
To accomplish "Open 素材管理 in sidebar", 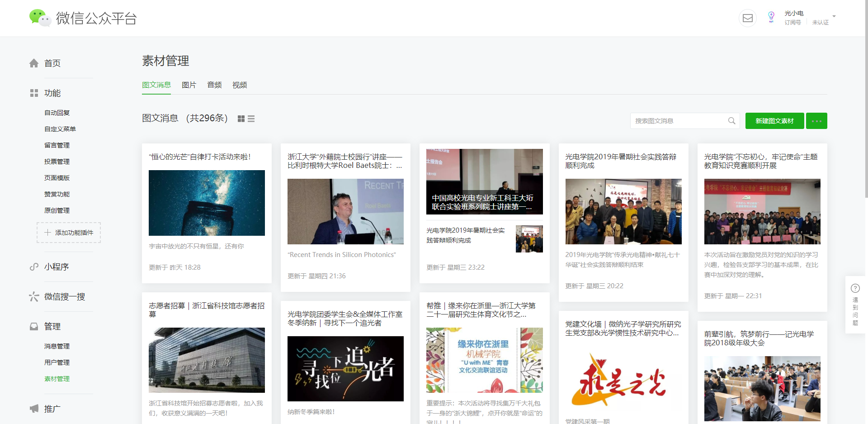I will coord(57,379).
